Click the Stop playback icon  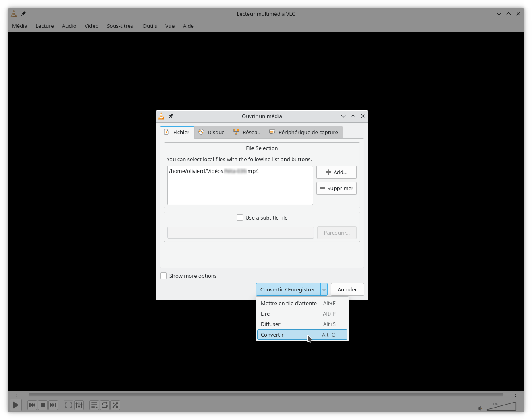[x=43, y=405]
